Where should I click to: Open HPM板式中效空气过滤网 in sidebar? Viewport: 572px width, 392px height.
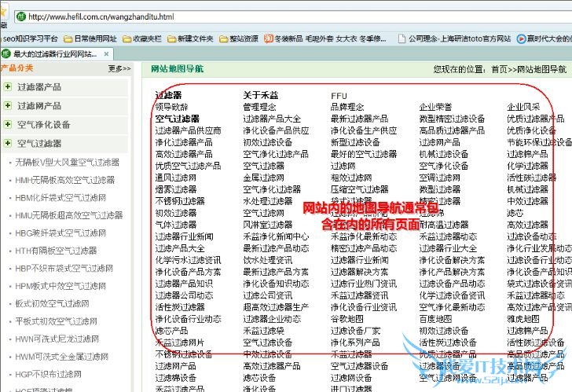click(x=60, y=286)
